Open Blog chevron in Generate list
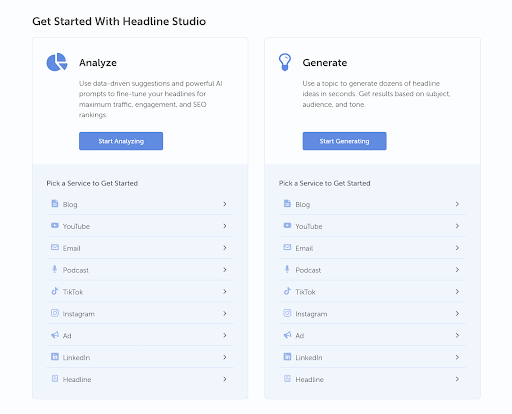This screenshot has width=512, height=414. [x=457, y=204]
